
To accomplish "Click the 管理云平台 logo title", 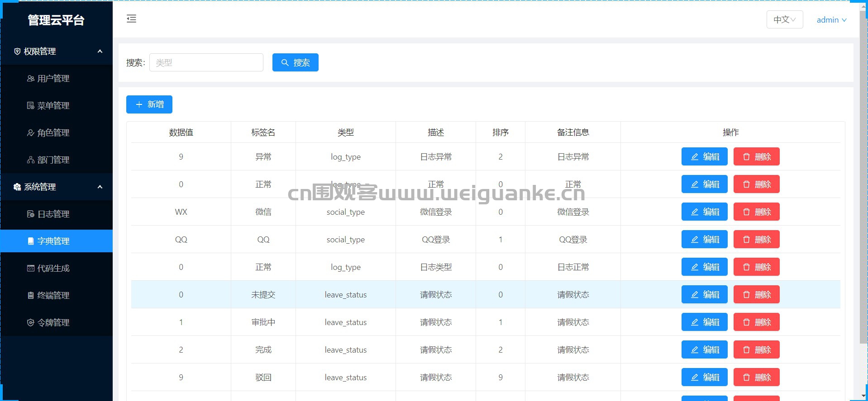I will coord(56,20).
